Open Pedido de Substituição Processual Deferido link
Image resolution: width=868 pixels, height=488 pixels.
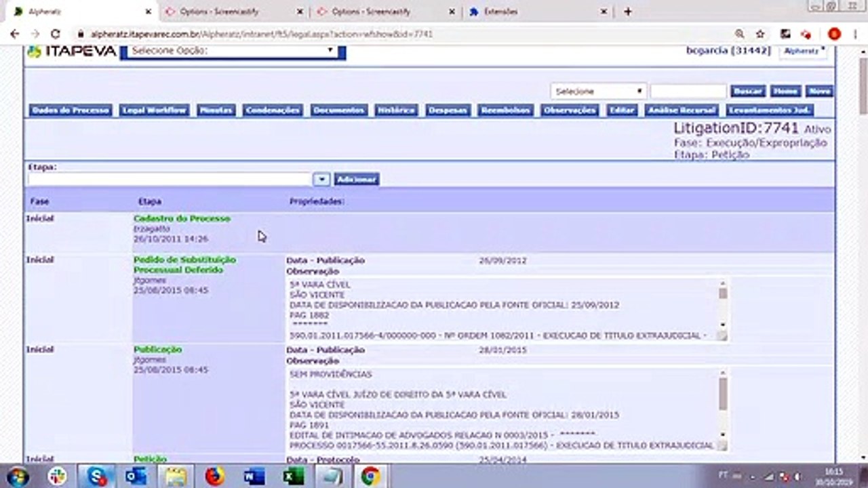(184, 264)
